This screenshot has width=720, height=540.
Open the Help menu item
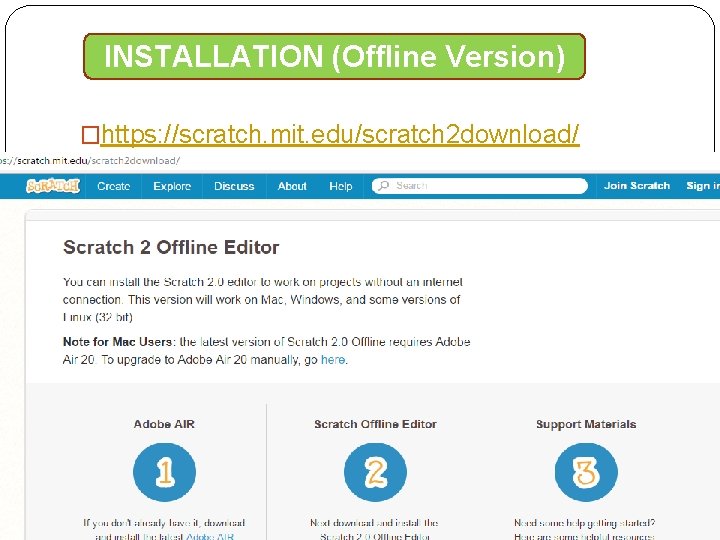tap(341, 186)
